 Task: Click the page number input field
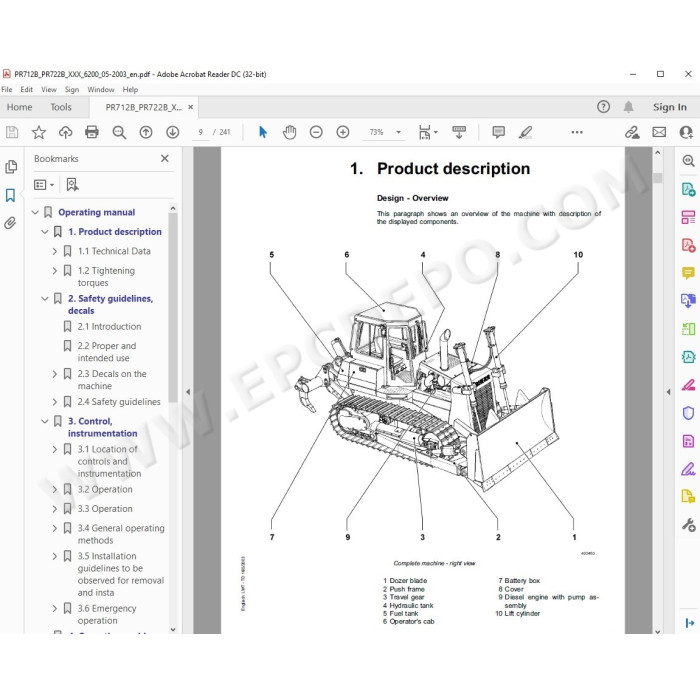point(200,132)
